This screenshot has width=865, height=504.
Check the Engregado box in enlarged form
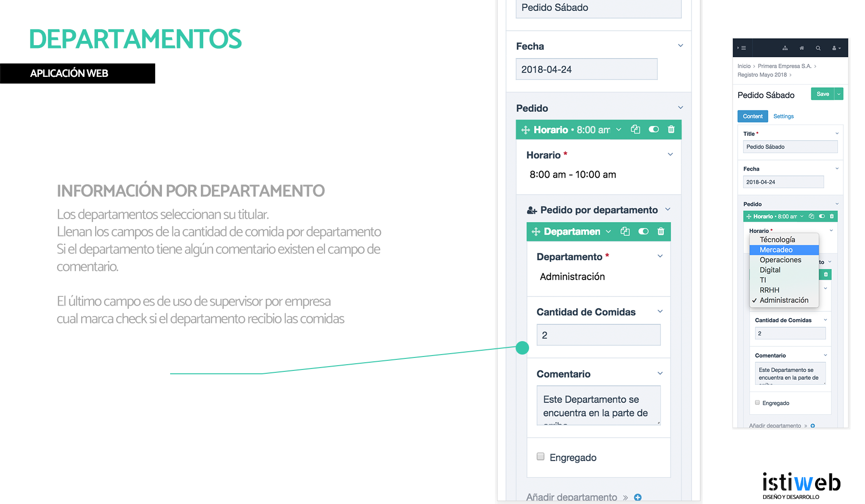click(541, 456)
